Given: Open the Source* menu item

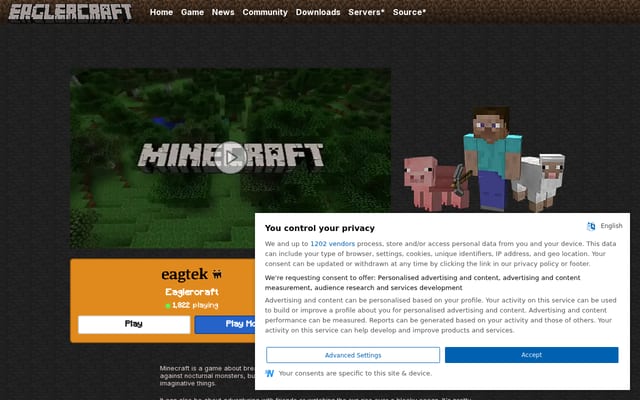Looking at the screenshot, I should click(409, 12).
